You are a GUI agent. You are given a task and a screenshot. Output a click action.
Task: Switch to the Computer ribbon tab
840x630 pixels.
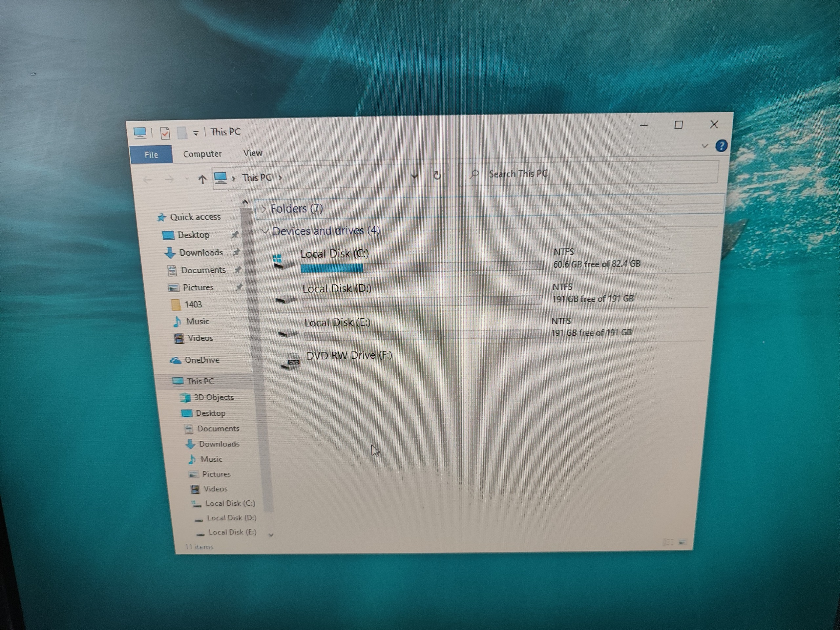pyautogui.click(x=202, y=154)
